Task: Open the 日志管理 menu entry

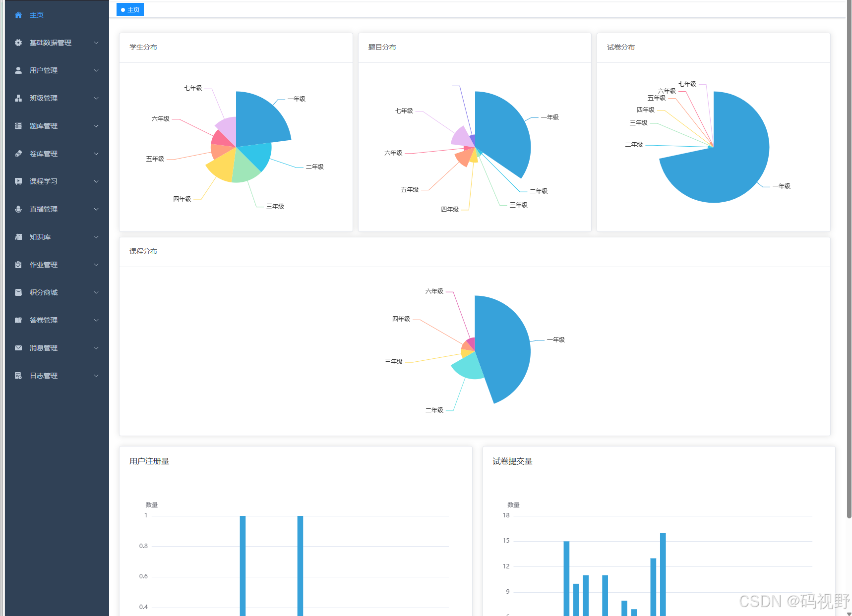Action: pos(57,376)
